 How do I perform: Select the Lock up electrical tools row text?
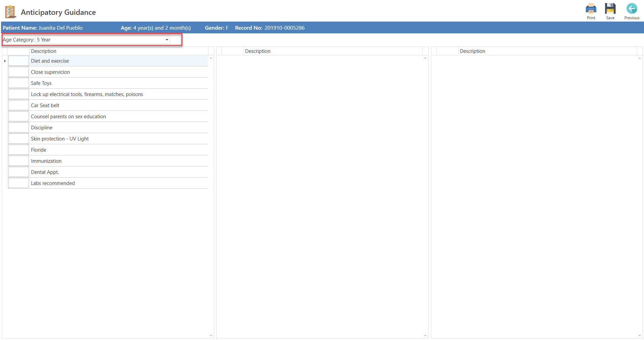tap(87, 94)
